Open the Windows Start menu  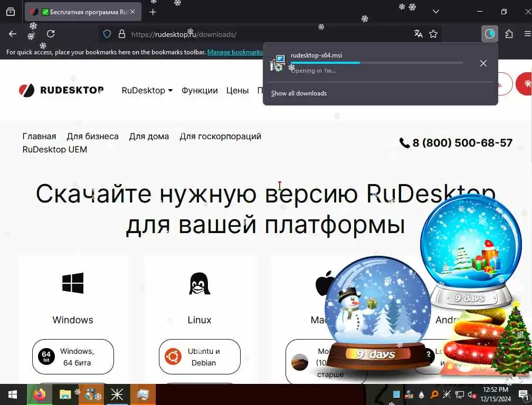click(13, 394)
